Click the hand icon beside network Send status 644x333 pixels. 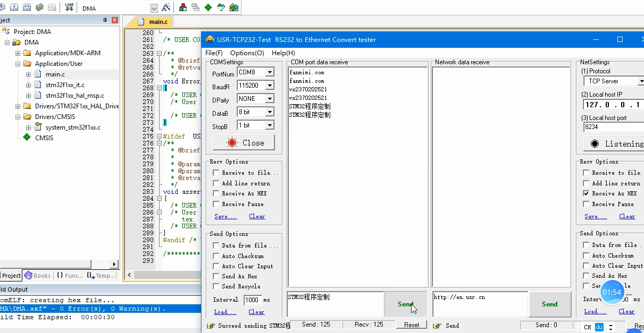point(438,326)
